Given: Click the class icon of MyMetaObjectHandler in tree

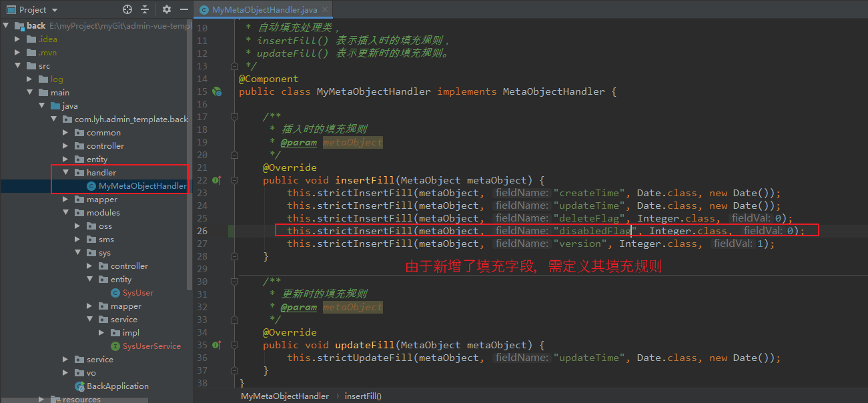Looking at the screenshot, I should tap(91, 186).
